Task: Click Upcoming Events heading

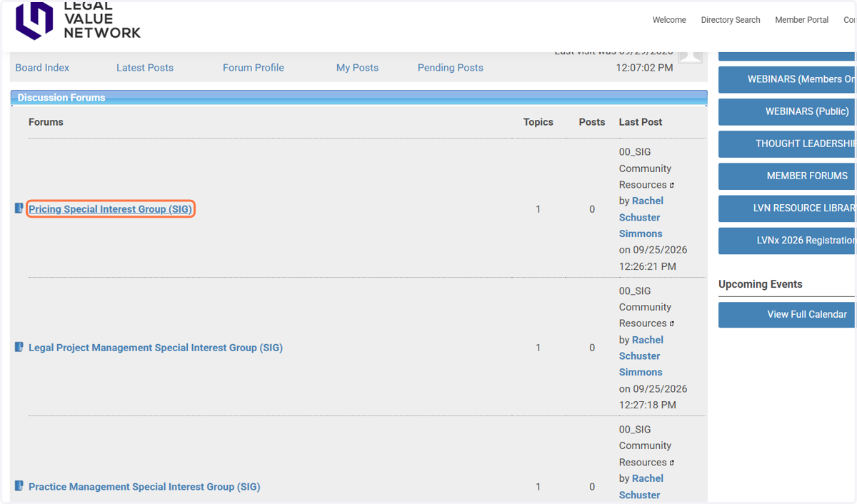Action: pyautogui.click(x=761, y=284)
